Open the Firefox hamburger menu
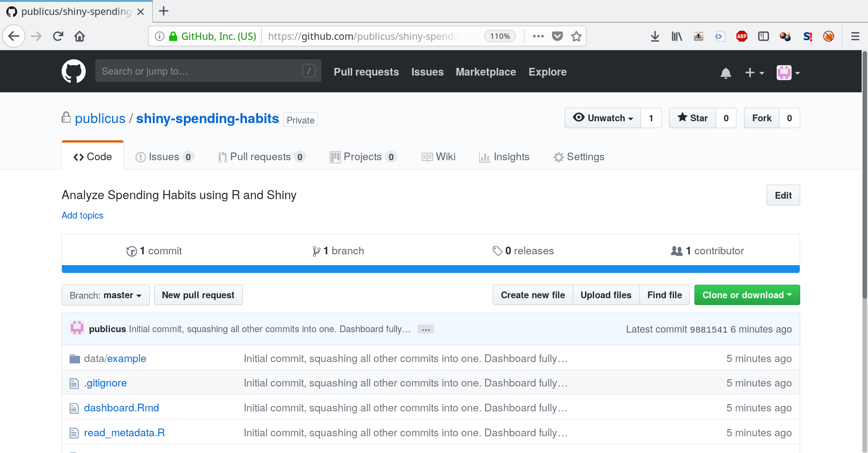This screenshot has height=453, width=868. click(855, 36)
